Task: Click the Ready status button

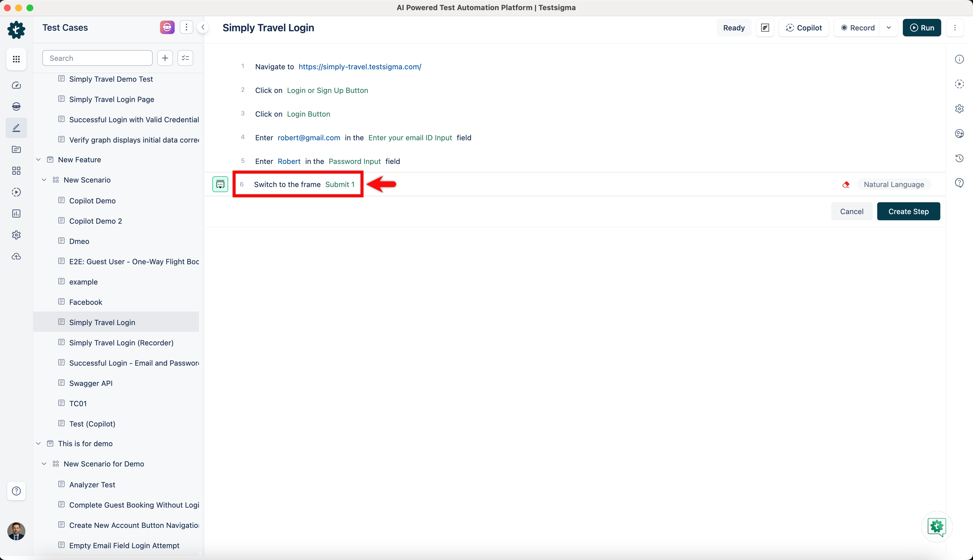Action: [x=734, y=28]
